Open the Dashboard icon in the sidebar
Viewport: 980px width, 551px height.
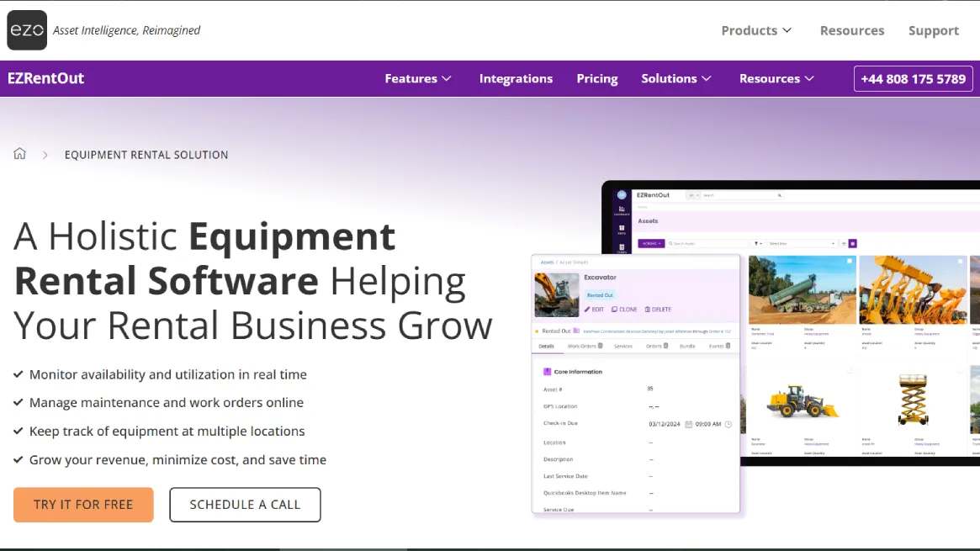(622, 209)
